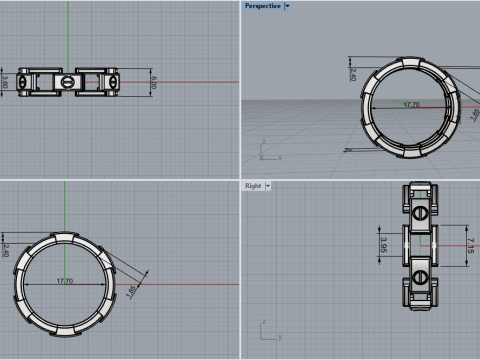Click the Perspective viewport title
Image resolution: width=480 pixels, height=360 pixels.
tap(262, 6)
